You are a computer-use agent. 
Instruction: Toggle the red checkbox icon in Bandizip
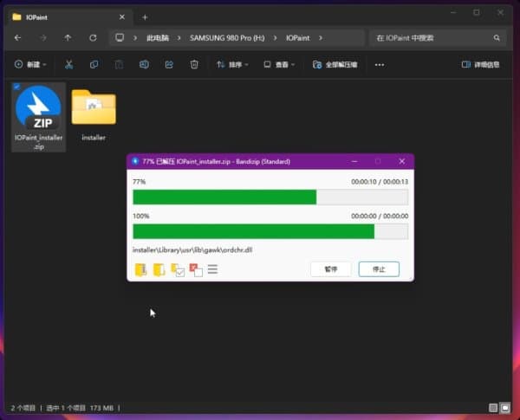pyautogui.click(x=195, y=270)
